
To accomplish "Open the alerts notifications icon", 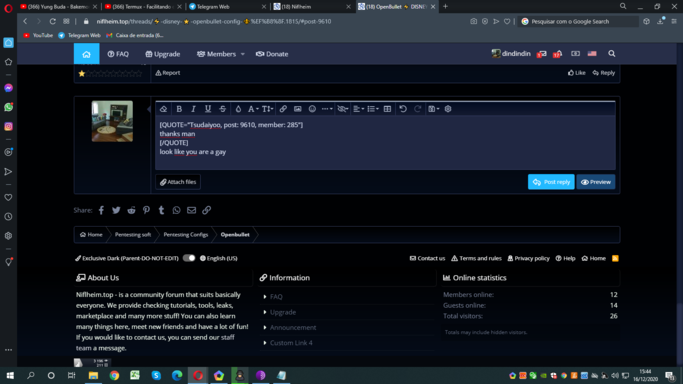I will (x=558, y=54).
